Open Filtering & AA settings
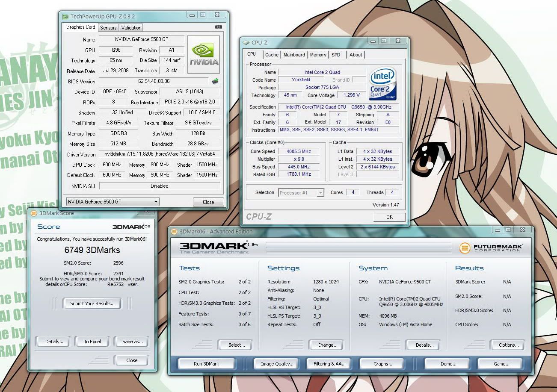 (329, 364)
